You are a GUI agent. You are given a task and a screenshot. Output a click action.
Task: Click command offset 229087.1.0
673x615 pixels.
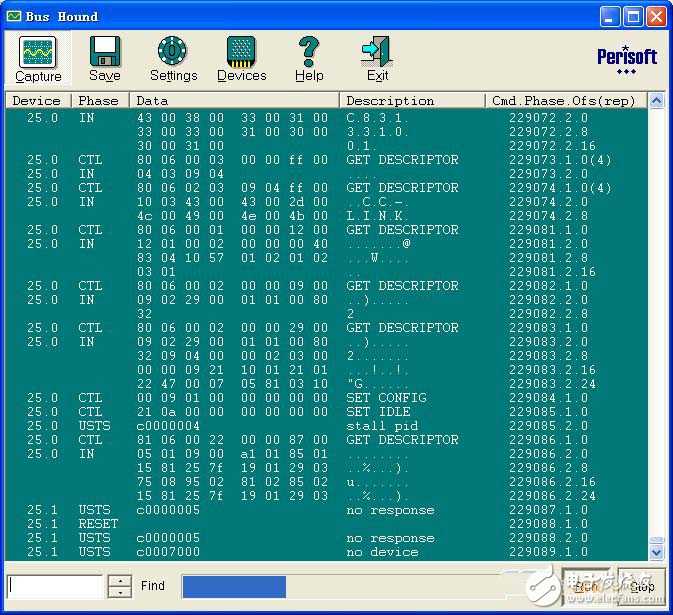tap(549, 509)
